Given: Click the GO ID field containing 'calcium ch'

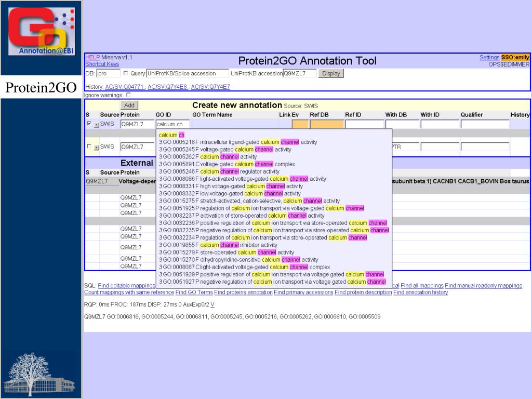Looking at the screenshot, I should point(172,124).
